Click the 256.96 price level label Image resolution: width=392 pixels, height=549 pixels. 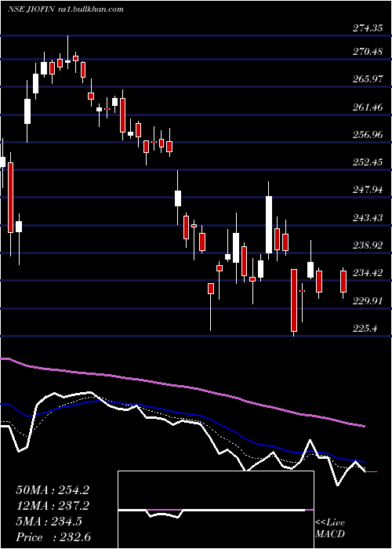(368, 135)
